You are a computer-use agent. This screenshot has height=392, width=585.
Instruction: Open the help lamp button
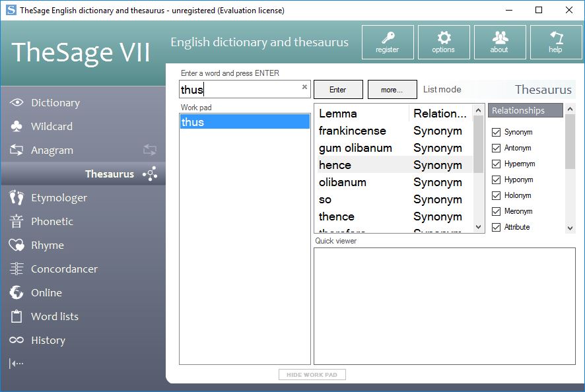tap(556, 42)
